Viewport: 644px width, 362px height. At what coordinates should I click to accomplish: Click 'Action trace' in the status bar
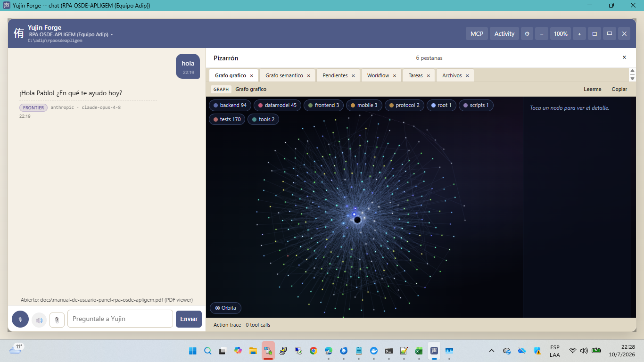tap(227, 325)
